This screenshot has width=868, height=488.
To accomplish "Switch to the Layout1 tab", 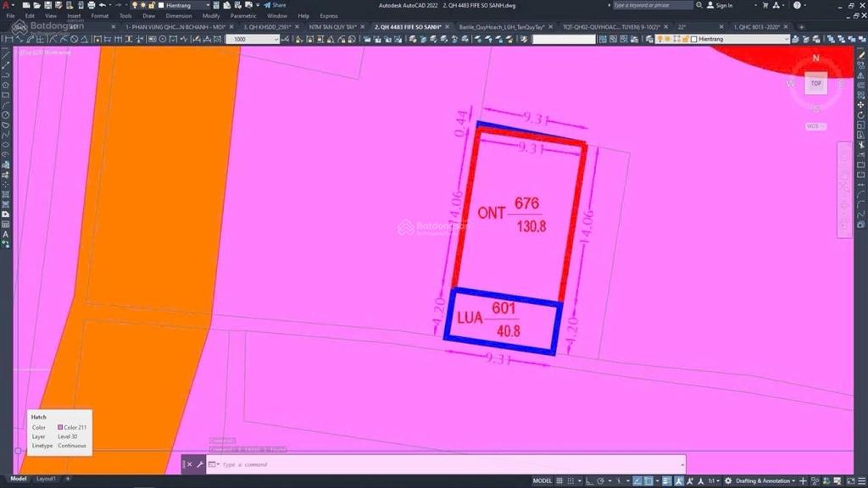I will [x=46, y=479].
